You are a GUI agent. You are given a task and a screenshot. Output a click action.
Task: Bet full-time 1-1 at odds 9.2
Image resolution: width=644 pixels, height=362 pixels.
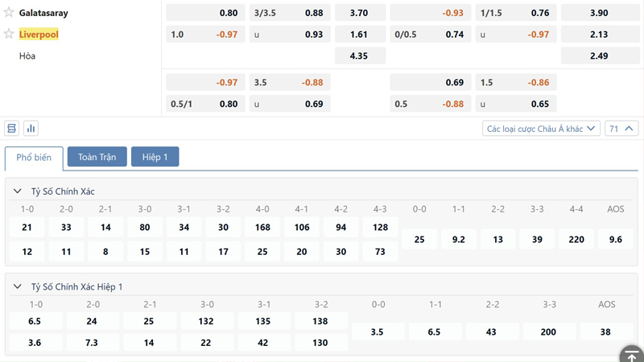(x=459, y=239)
